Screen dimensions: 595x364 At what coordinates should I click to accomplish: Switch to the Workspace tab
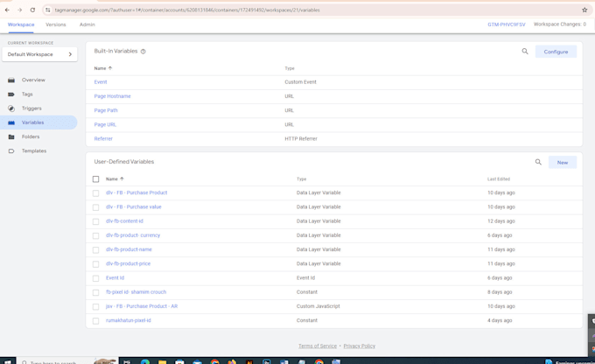tap(21, 24)
